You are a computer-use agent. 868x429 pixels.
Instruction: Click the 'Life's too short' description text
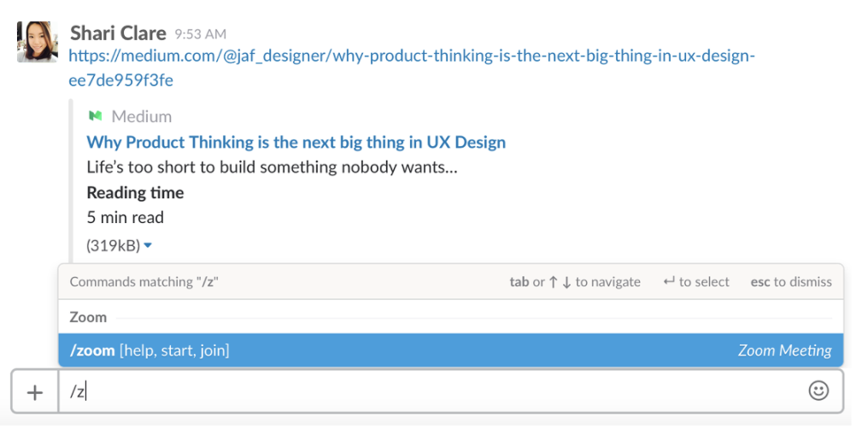click(x=272, y=167)
